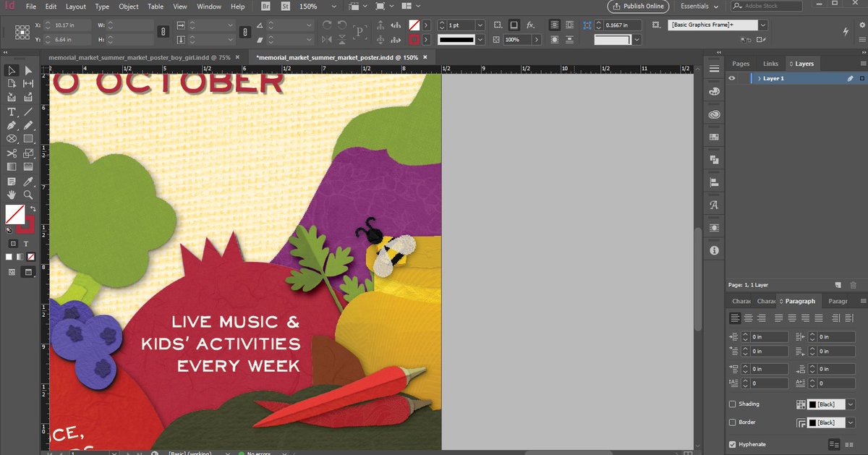Open the Essentials workspace dropdown
This screenshot has width=868, height=455.
click(x=699, y=6)
